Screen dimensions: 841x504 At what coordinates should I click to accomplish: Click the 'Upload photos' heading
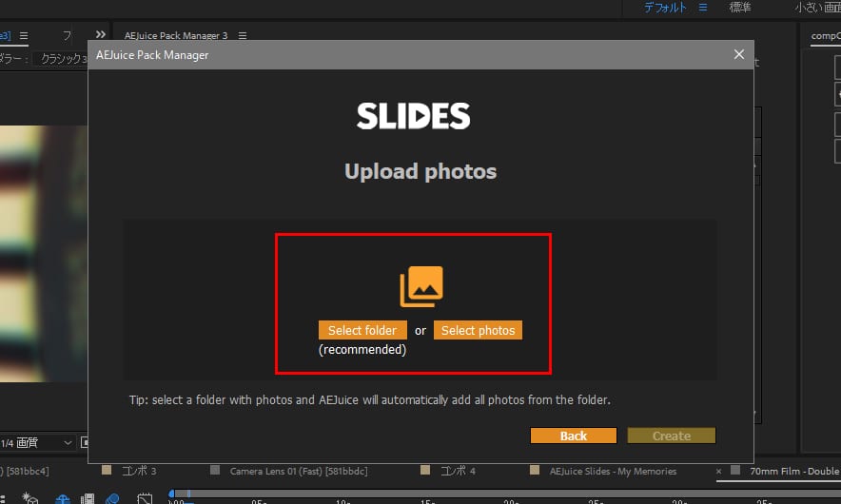(x=420, y=171)
